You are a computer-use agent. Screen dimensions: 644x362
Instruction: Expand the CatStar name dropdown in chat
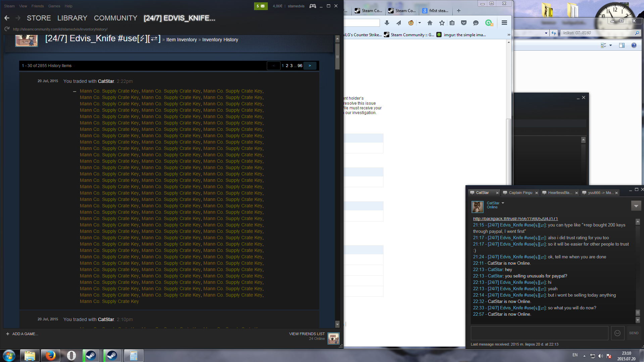click(x=503, y=203)
